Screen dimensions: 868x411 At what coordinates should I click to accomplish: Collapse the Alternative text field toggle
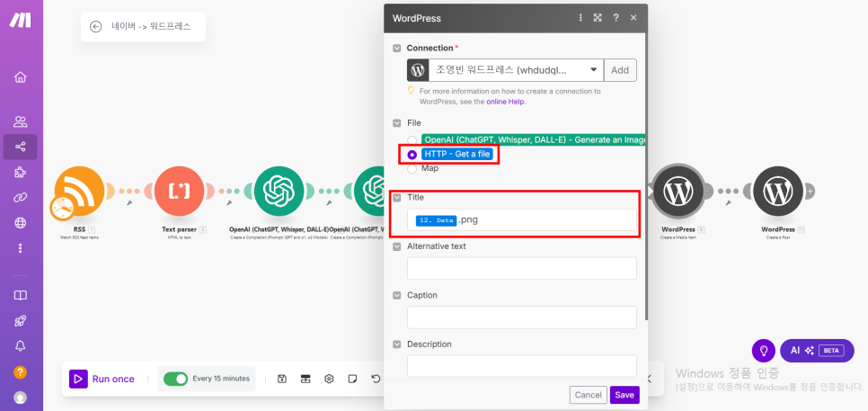point(397,246)
